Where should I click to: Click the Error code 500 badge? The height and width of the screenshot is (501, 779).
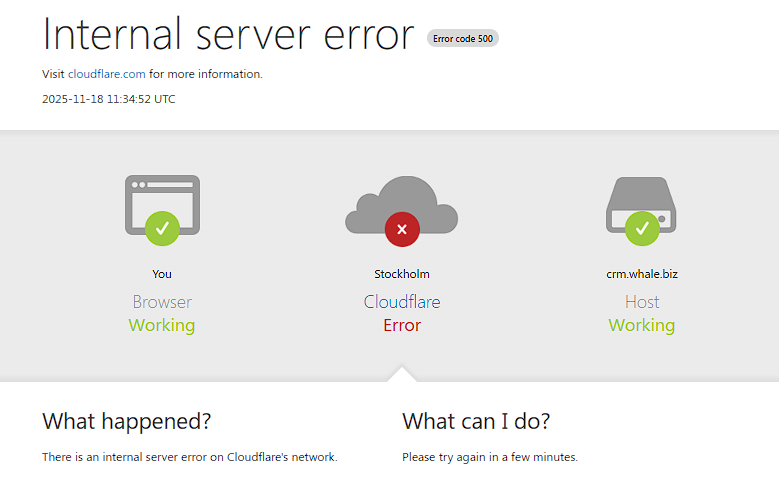point(463,38)
